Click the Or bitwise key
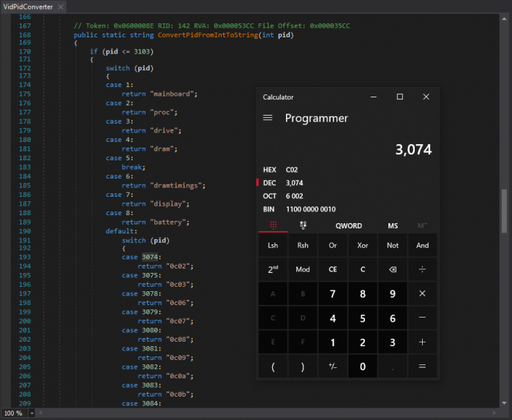The height and width of the screenshot is (420, 512). (333, 245)
